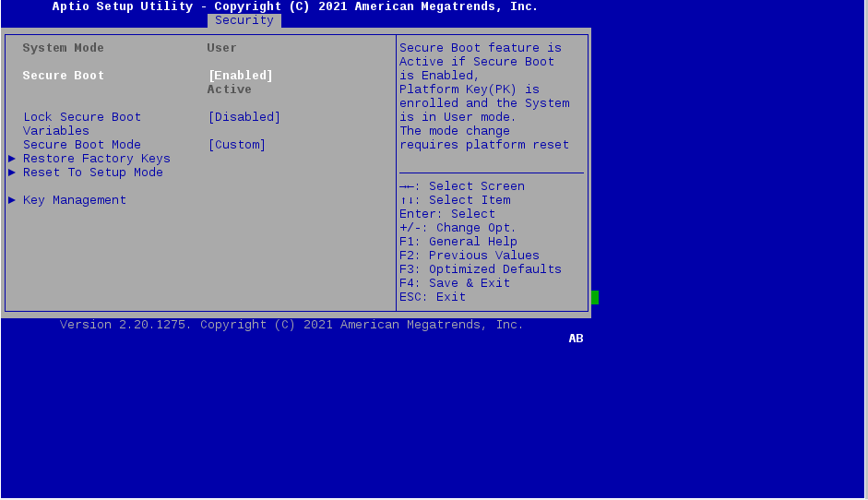This screenshot has height=500, width=868.
Task: Click the arrow icon beside Key Management
Action: pyautogui.click(x=12, y=200)
